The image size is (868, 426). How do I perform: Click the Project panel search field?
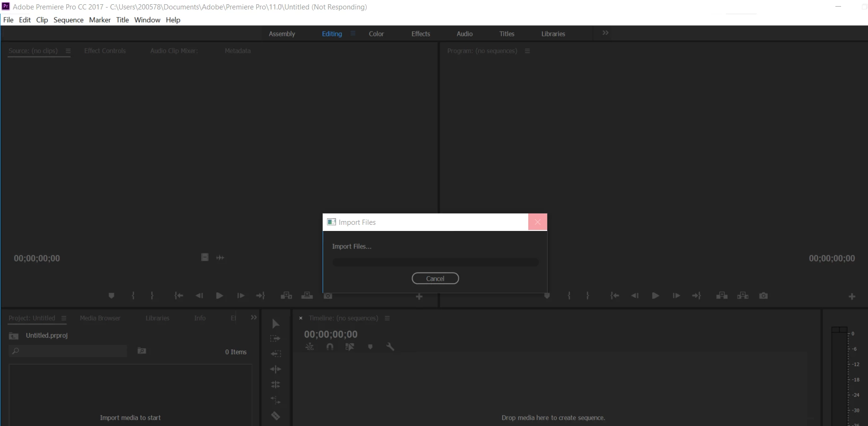point(68,351)
